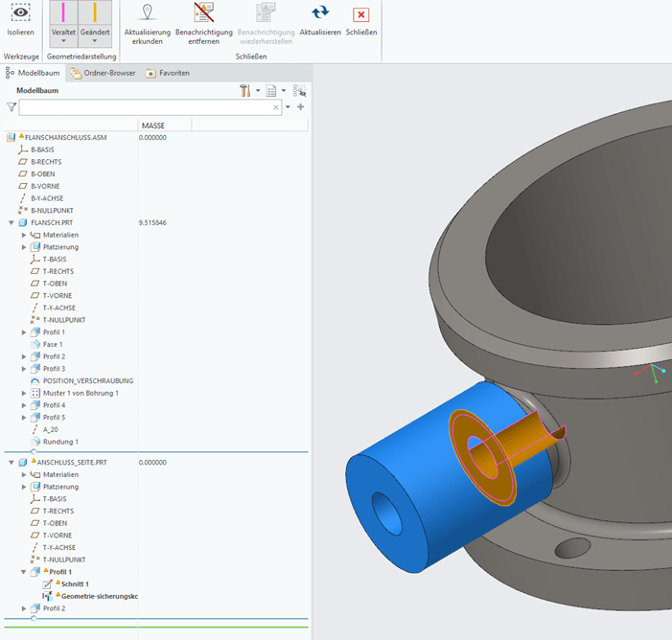The image size is (672, 640).
Task: Clear the search field with X
Action: click(276, 107)
